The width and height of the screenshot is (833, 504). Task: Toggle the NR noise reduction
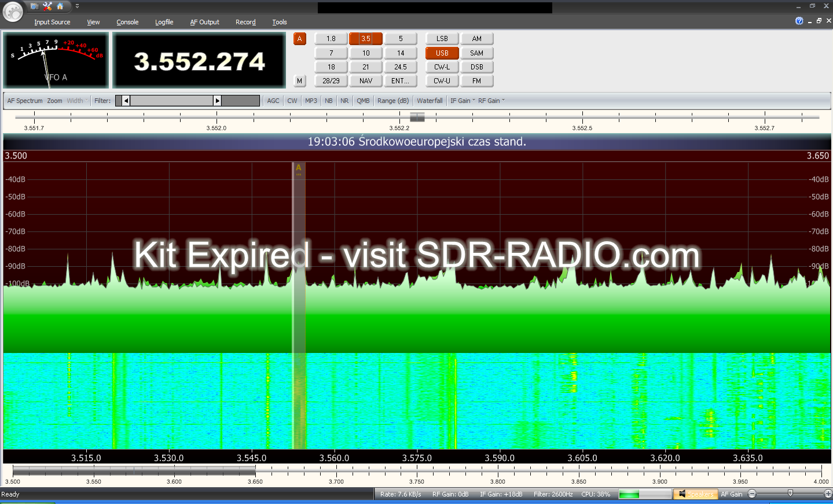click(344, 101)
